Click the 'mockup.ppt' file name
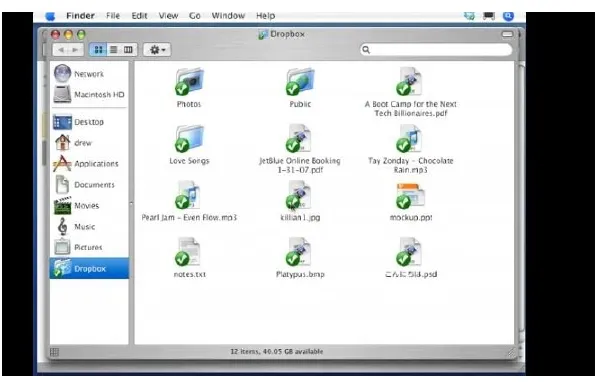 [x=411, y=217]
